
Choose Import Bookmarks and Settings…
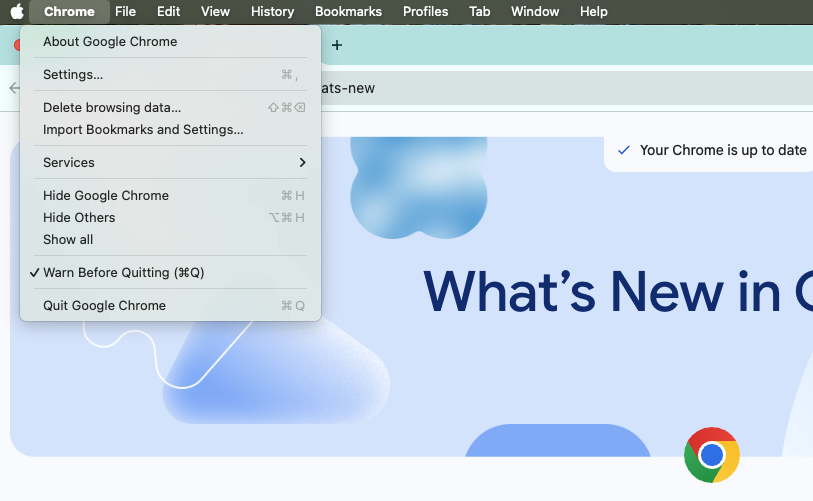pos(170,130)
